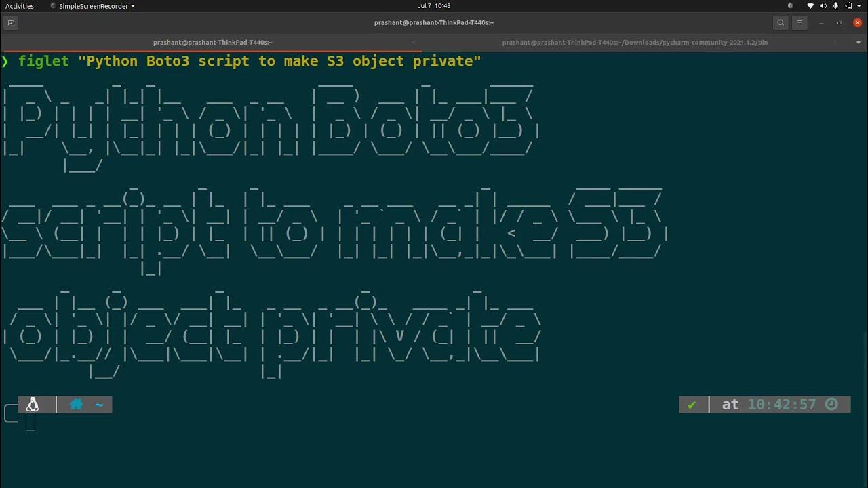
Task: Open the terminal hamburger menu
Action: pos(800,22)
